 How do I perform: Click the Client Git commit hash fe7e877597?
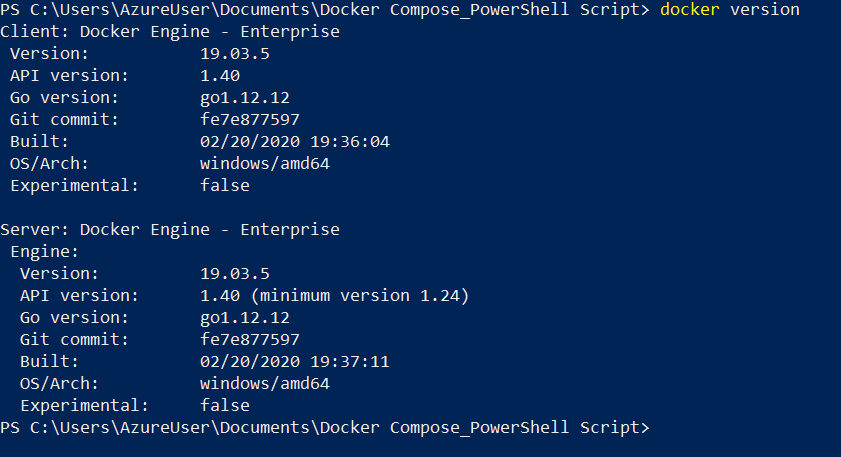(x=250, y=120)
